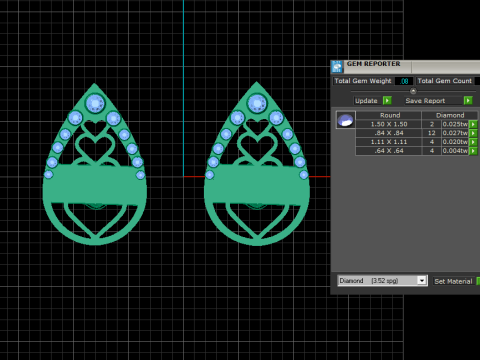Select the large top gem on right earring

tap(257, 103)
